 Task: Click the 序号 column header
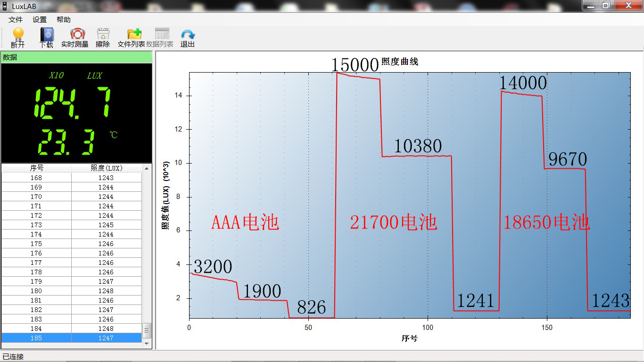pyautogui.click(x=37, y=168)
